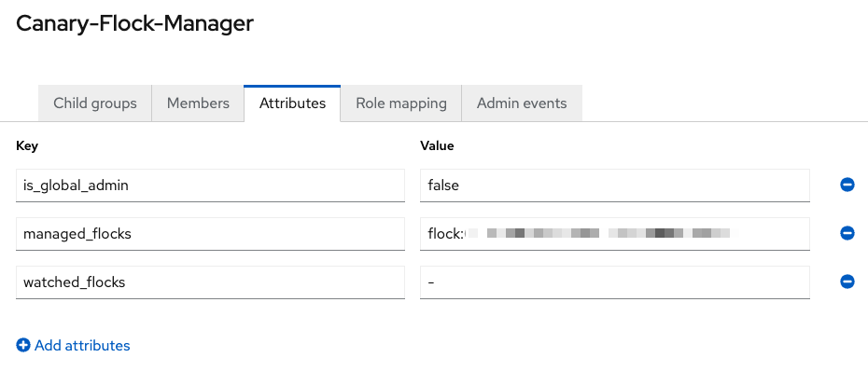Click the Value column header
This screenshot has width=868, height=371.
[437, 146]
